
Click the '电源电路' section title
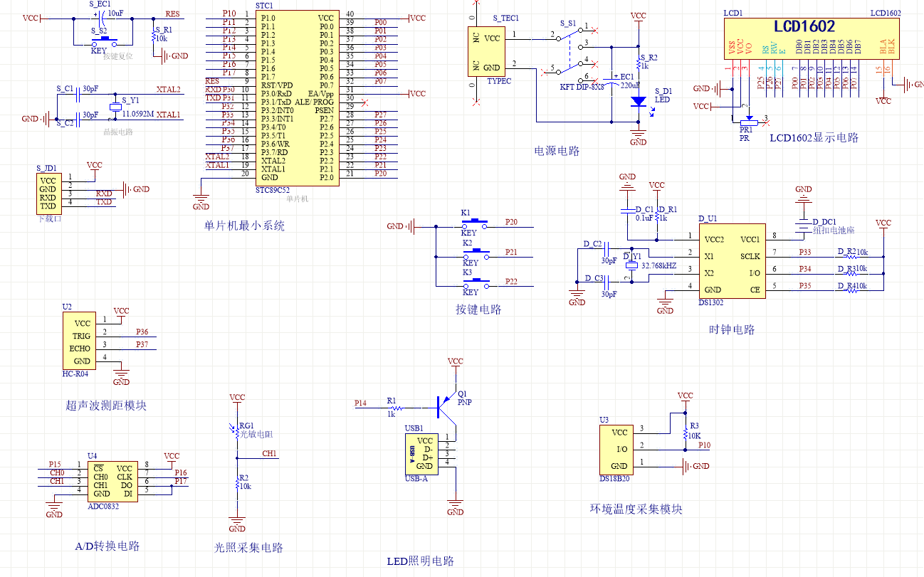click(557, 151)
